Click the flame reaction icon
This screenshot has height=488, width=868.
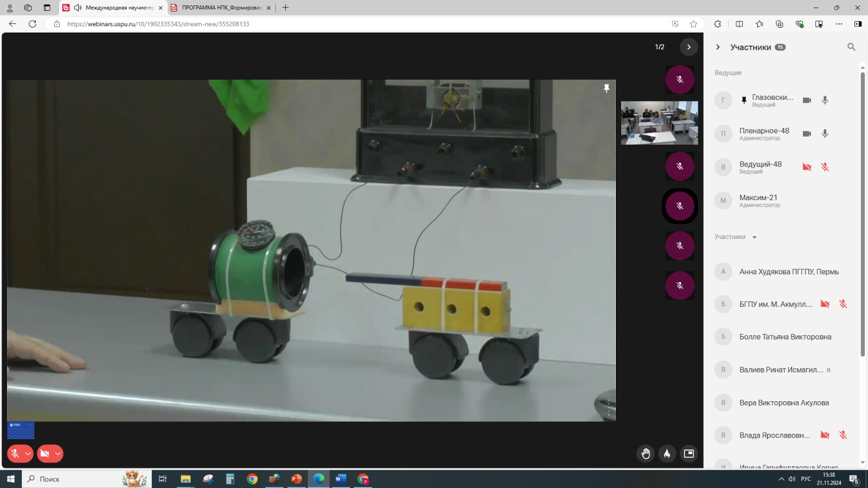(667, 454)
